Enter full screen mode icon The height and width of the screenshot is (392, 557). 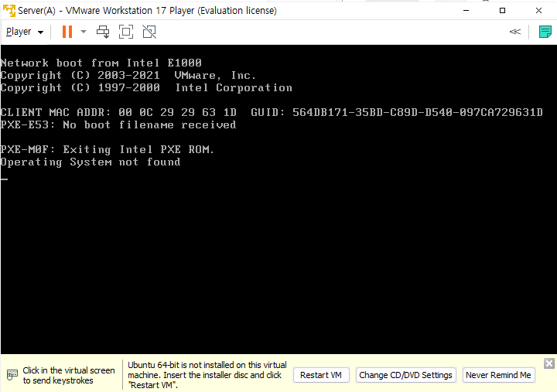126,32
